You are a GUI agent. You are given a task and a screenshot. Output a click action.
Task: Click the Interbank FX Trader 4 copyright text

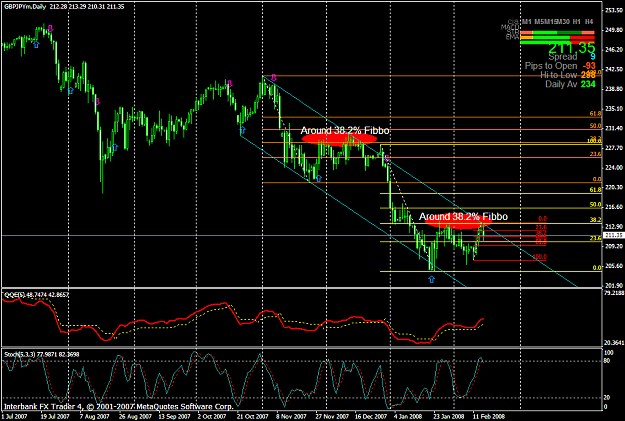118,407
